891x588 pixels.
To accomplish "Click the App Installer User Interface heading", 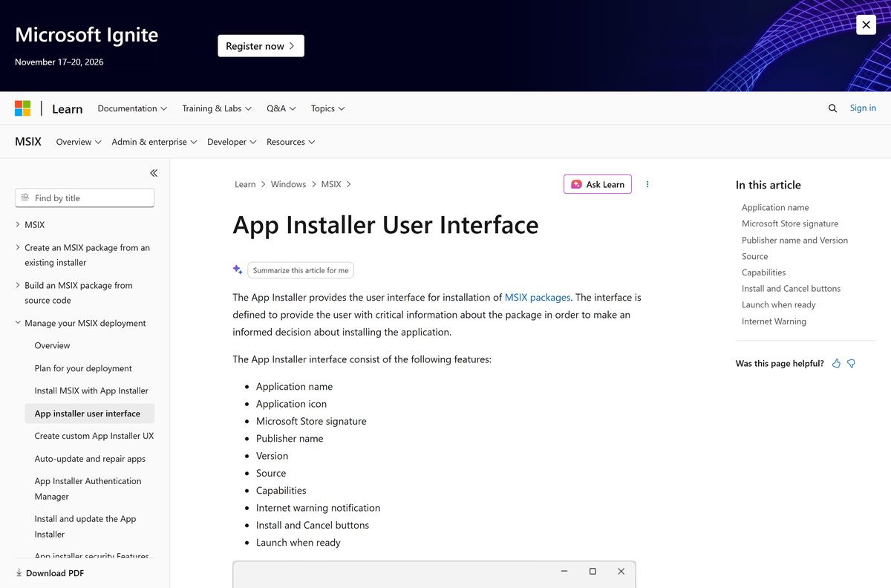I will [385, 224].
